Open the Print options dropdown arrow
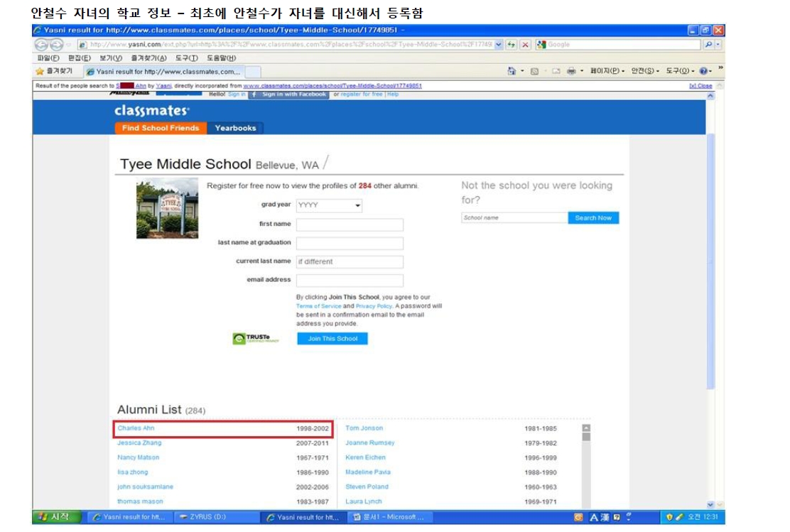Image resolution: width=790 pixels, height=532 pixels. pyautogui.click(x=581, y=71)
